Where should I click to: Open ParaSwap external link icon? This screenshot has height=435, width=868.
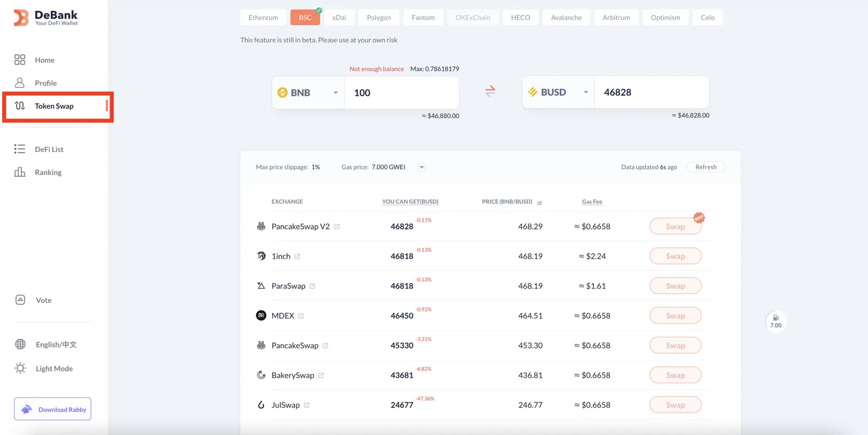pos(312,286)
